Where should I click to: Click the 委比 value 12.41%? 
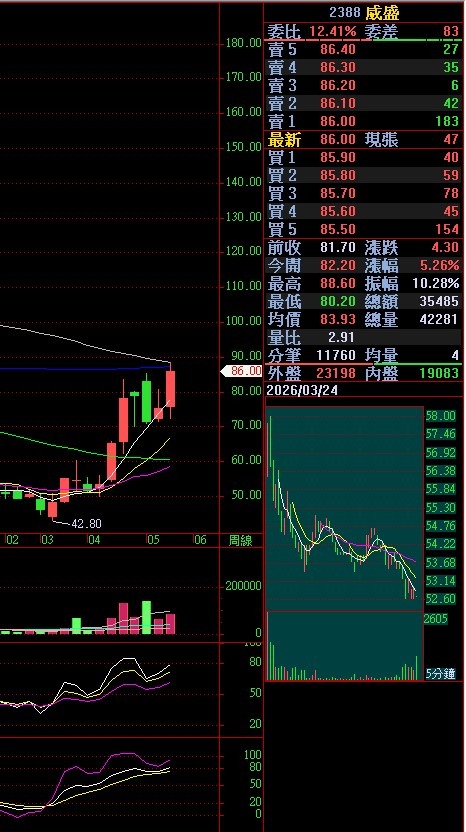click(x=333, y=32)
